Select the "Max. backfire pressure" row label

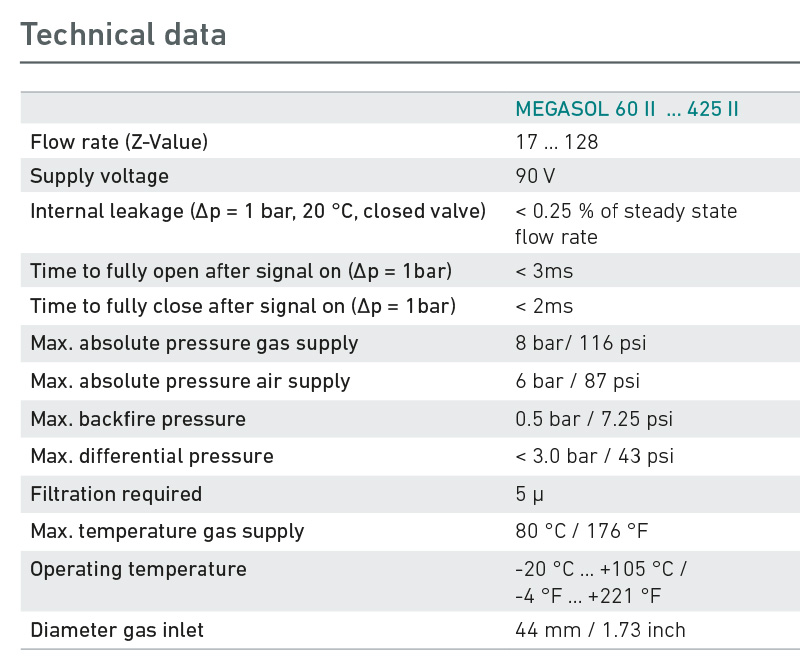point(138,419)
